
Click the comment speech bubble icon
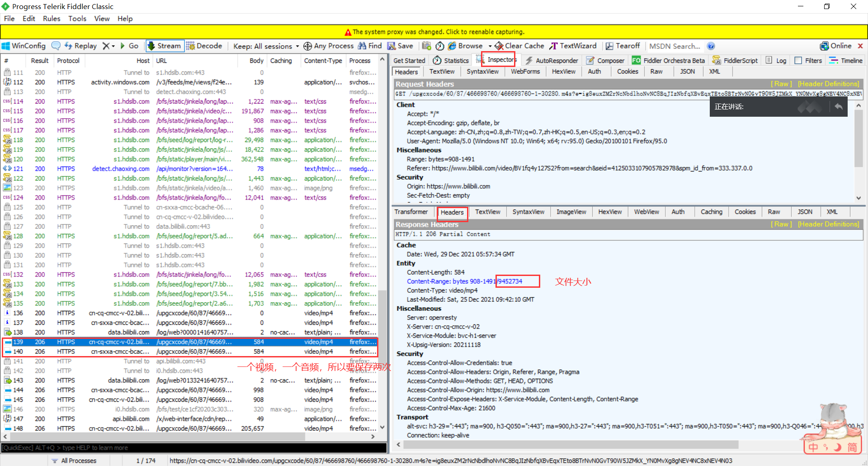pos(56,46)
